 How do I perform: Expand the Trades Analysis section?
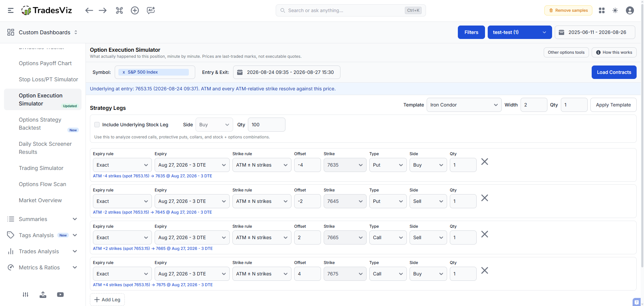pos(75,251)
